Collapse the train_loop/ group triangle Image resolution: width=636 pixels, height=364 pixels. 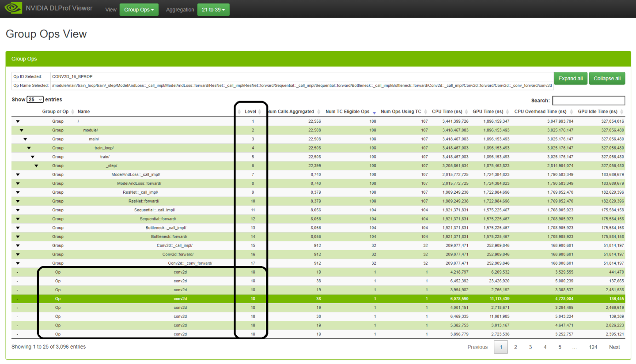pyautogui.click(x=29, y=148)
